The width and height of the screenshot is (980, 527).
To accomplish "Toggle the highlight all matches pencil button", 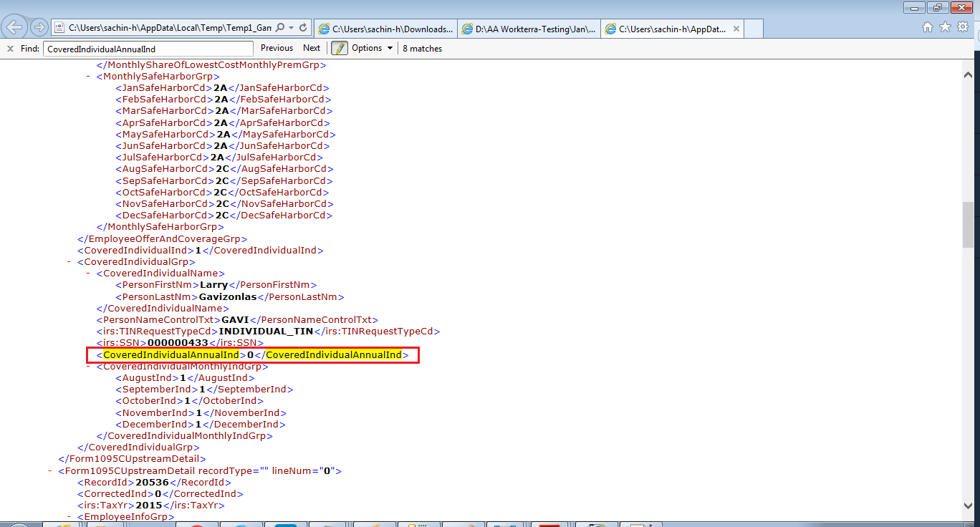I will tap(339, 48).
